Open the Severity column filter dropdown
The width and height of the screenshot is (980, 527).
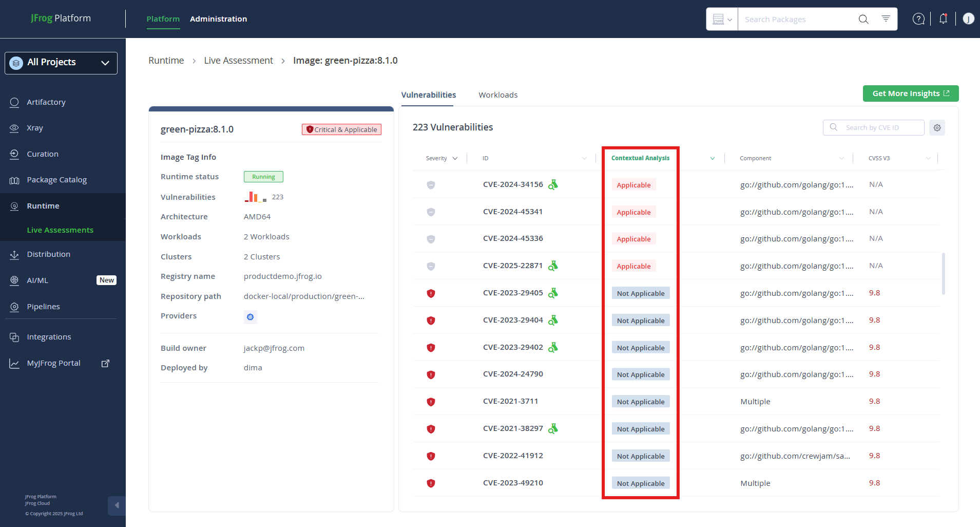(x=456, y=158)
